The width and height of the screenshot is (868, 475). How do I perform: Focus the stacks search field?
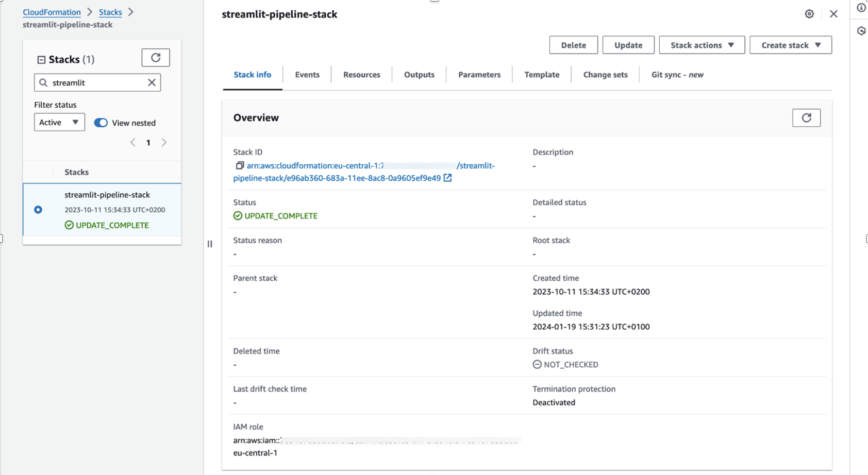(x=97, y=82)
